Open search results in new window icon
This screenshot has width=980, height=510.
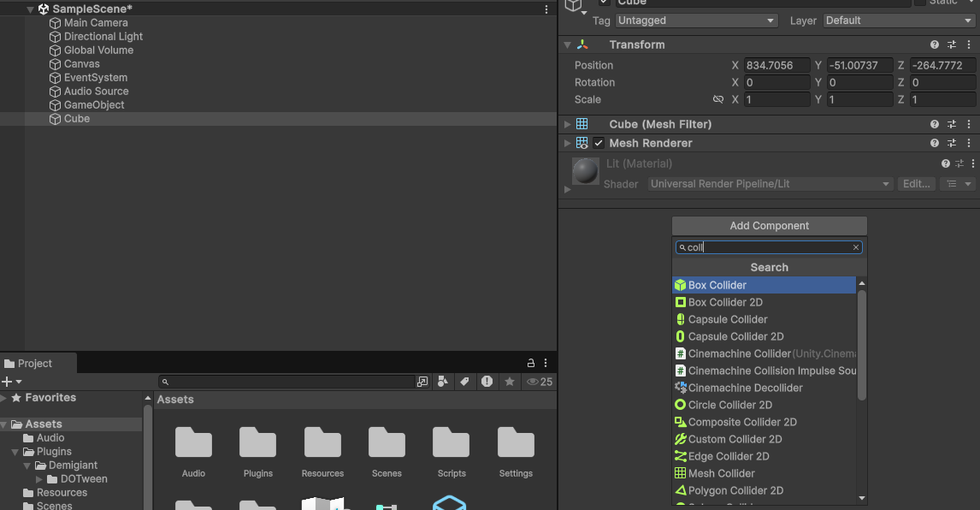(x=422, y=382)
